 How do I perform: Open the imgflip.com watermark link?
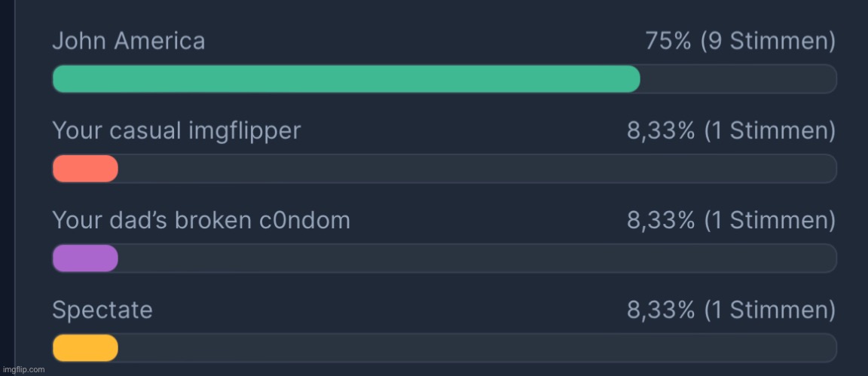pyautogui.click(x=23, y=369)
